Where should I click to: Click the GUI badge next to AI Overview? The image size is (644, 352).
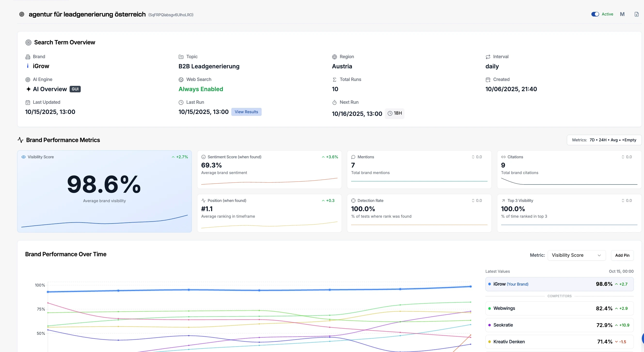pyautogui.click(x=75, y=89)
